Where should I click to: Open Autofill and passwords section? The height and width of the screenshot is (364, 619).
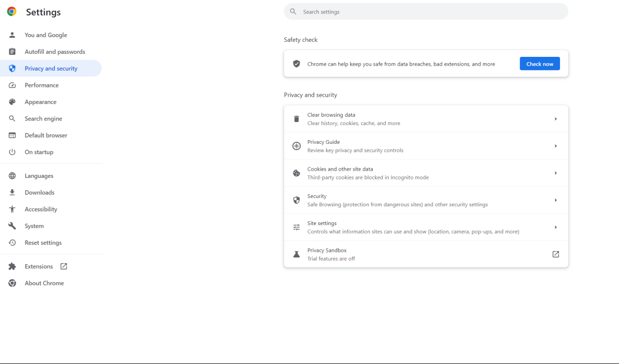point(55,52)
